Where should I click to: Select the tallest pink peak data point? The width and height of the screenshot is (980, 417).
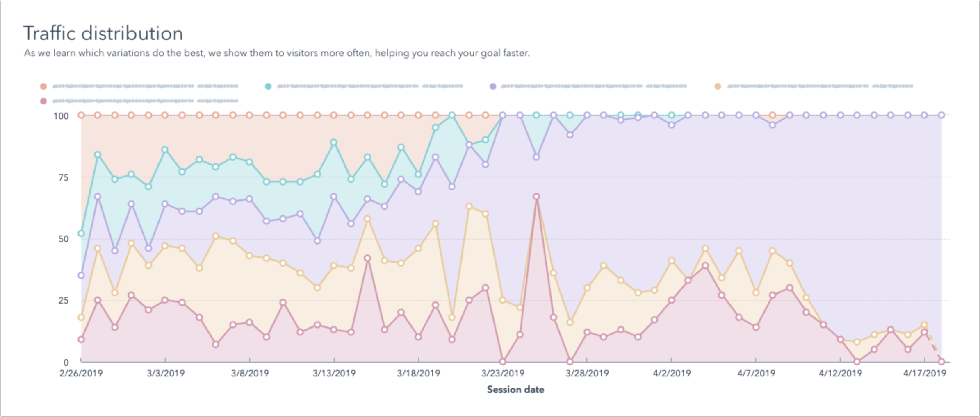point(536,197)
